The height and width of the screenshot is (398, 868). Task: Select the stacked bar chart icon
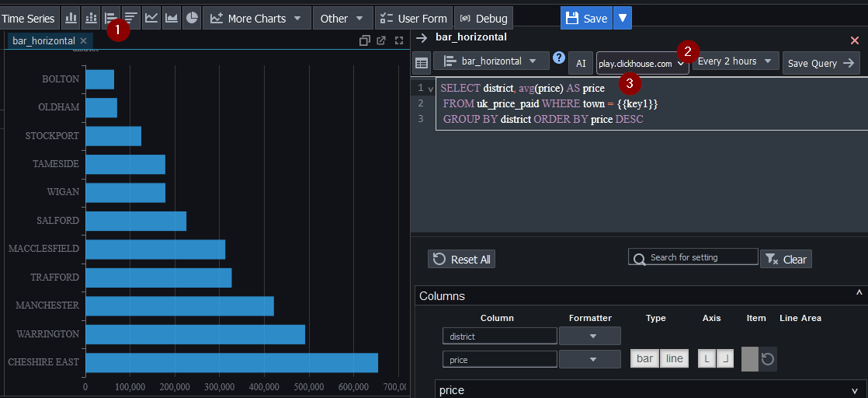(91, 19)
